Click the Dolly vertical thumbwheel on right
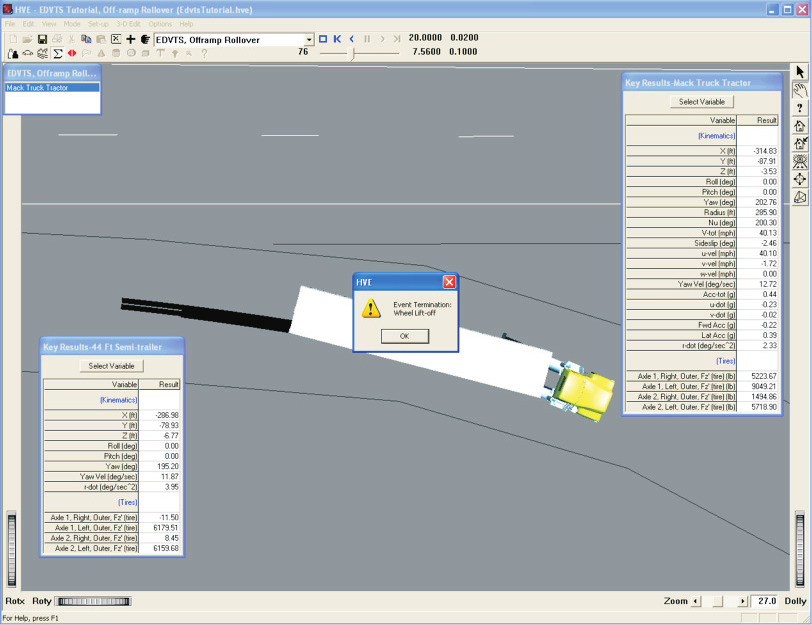The width and height of the screenshot is (812, 625). (800, 549)
